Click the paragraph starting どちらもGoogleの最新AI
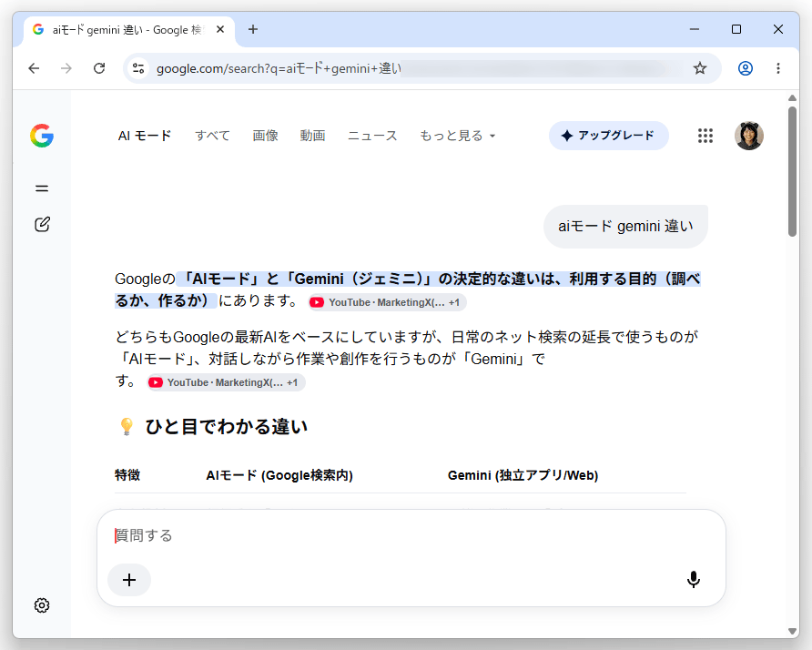 click(x=407, y=359)
